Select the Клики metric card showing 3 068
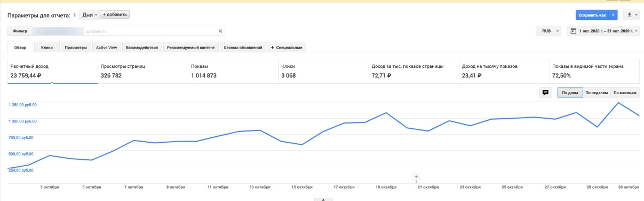Screen dimensions: 644x201 (x=323, y=71)
